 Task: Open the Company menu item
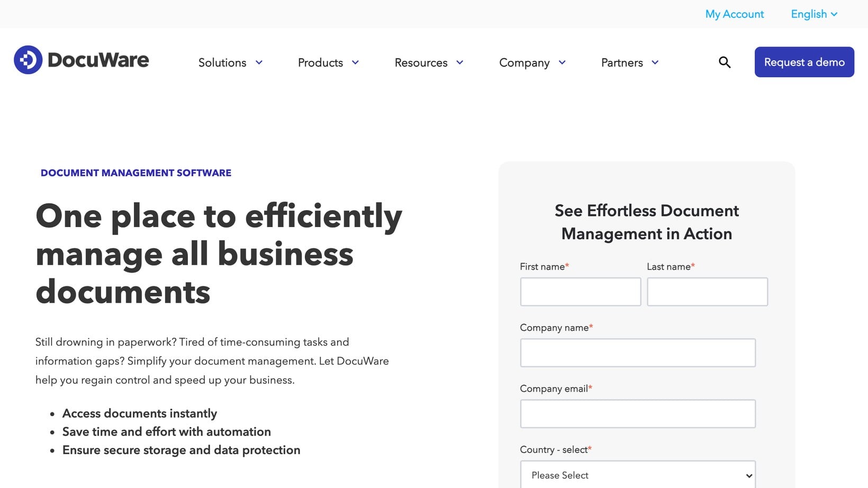[x=525, y=63]
